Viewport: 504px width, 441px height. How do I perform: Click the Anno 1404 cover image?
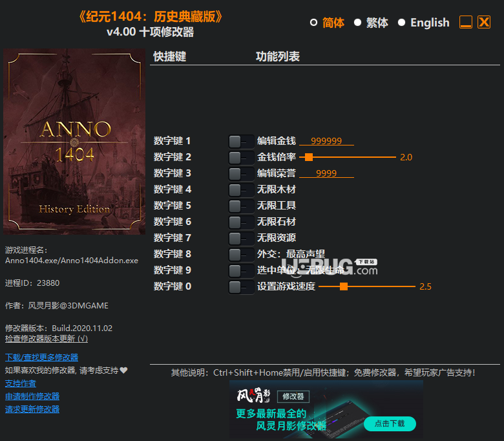click(x=74, y=142)
